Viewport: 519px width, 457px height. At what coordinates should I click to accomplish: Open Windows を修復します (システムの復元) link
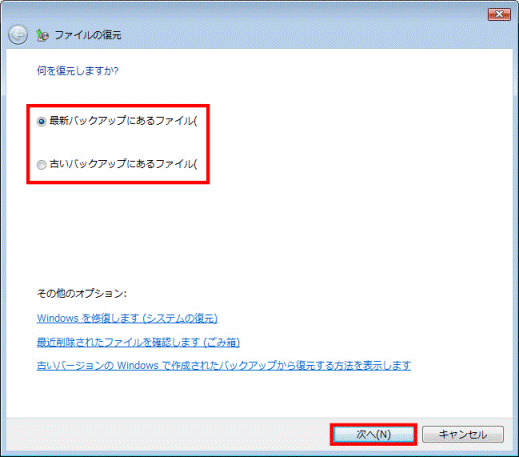(x=127, y=318)
